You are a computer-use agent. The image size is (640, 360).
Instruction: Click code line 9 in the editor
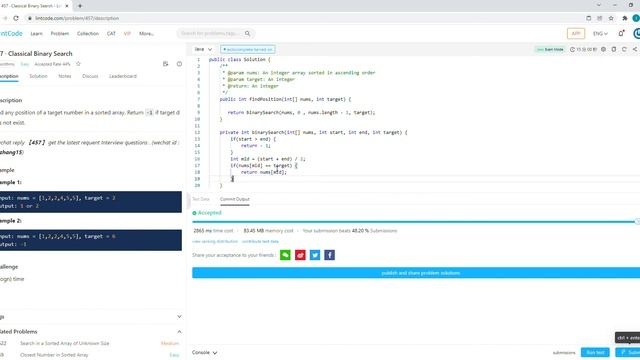(302, 113)
